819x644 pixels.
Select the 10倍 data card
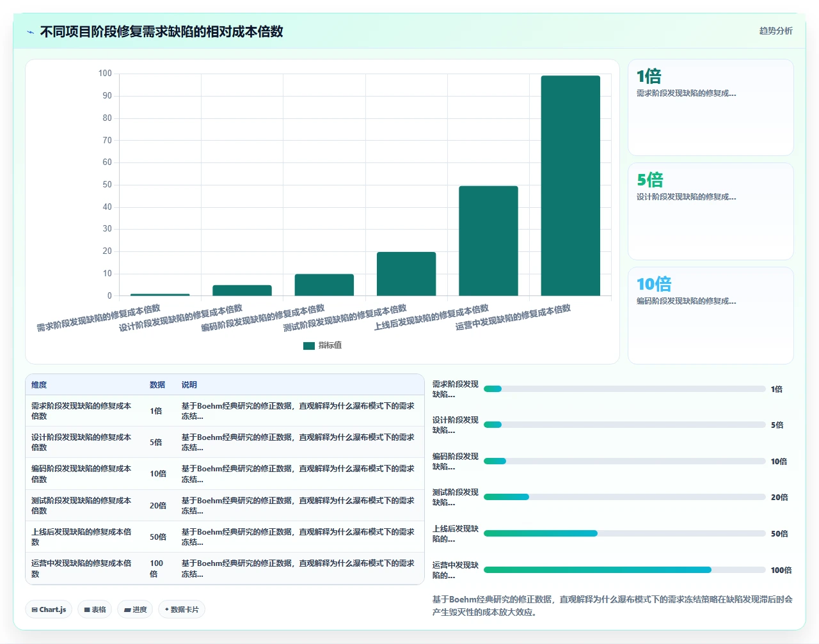(x=711, y=315)
